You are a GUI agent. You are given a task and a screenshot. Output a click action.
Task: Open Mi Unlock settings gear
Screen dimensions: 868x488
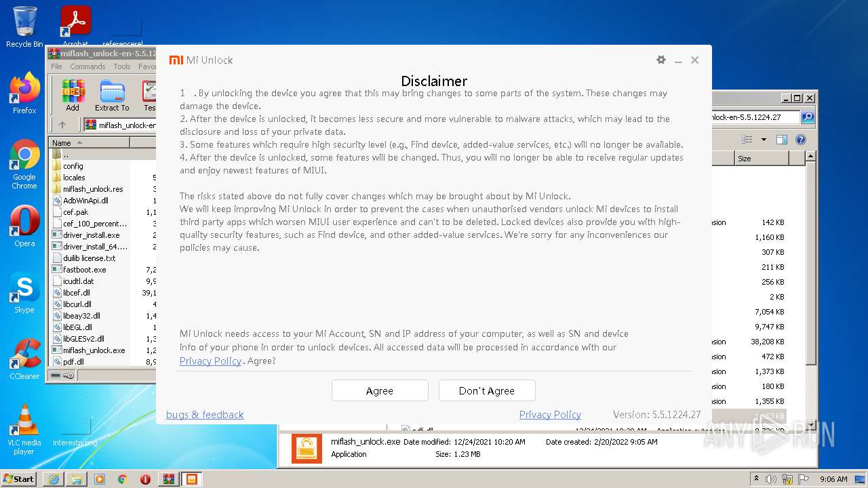pyautogui.click(x=660, y=60)
